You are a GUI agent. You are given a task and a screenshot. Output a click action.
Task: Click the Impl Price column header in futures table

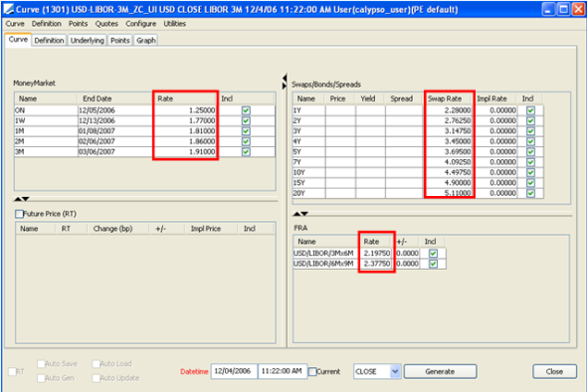[x=211, y=229]
